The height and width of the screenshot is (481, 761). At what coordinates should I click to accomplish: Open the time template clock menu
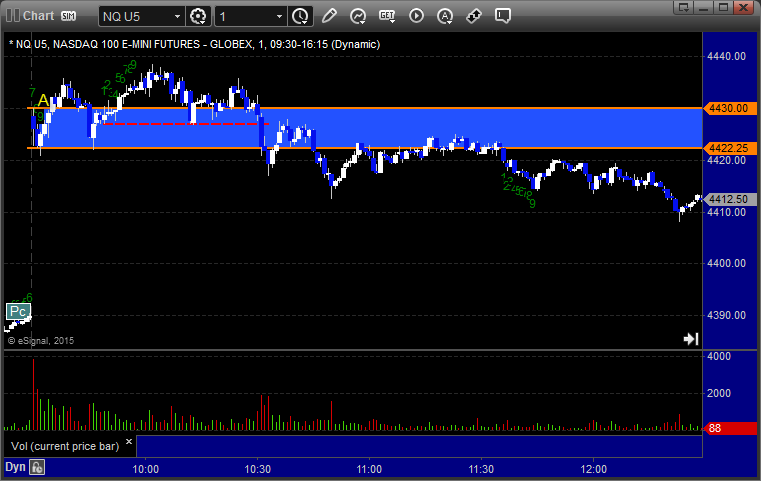pyautogui.click(x=300, y=17)
